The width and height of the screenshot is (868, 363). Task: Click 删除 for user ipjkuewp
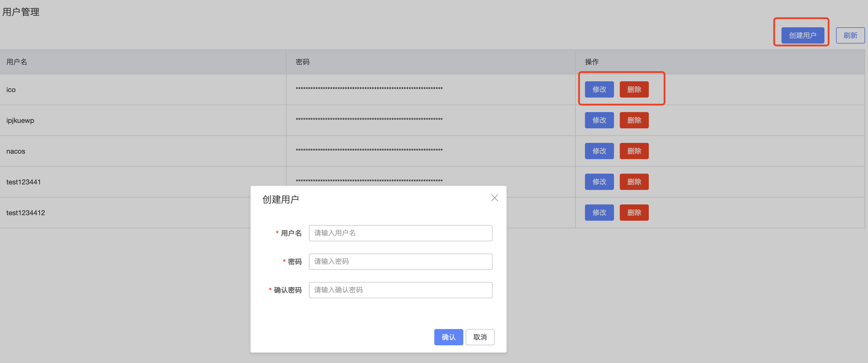tap(634, 120)
